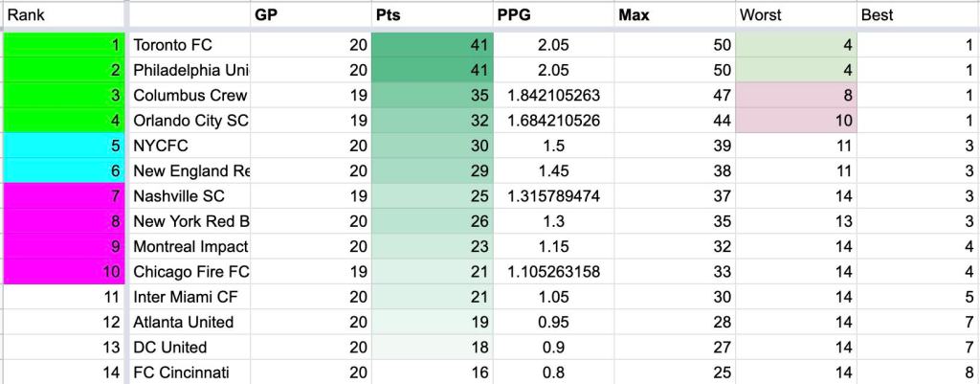
Task: Select Orlando City's Worst cell showing 10
Action: click(x=795, y=121)
